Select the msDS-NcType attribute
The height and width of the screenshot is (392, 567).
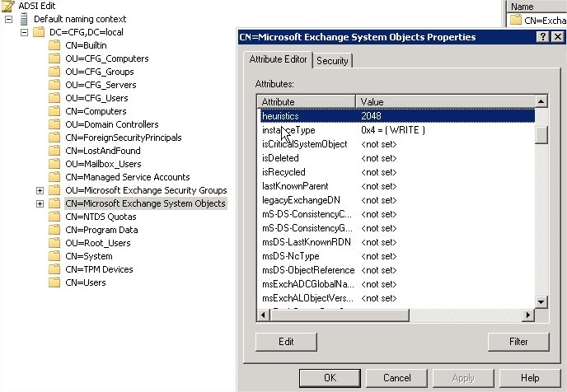(397, 256)
